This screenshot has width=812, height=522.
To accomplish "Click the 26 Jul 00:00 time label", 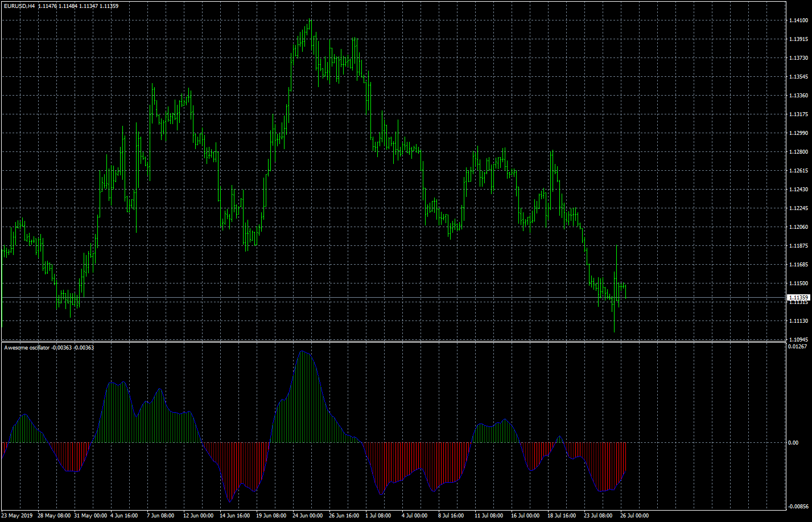I will (635, 516).
